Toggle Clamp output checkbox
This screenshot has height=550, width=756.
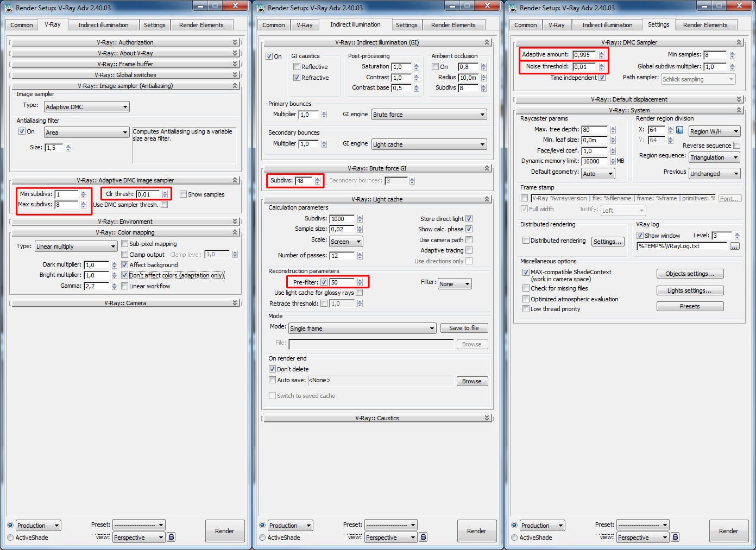124,254
